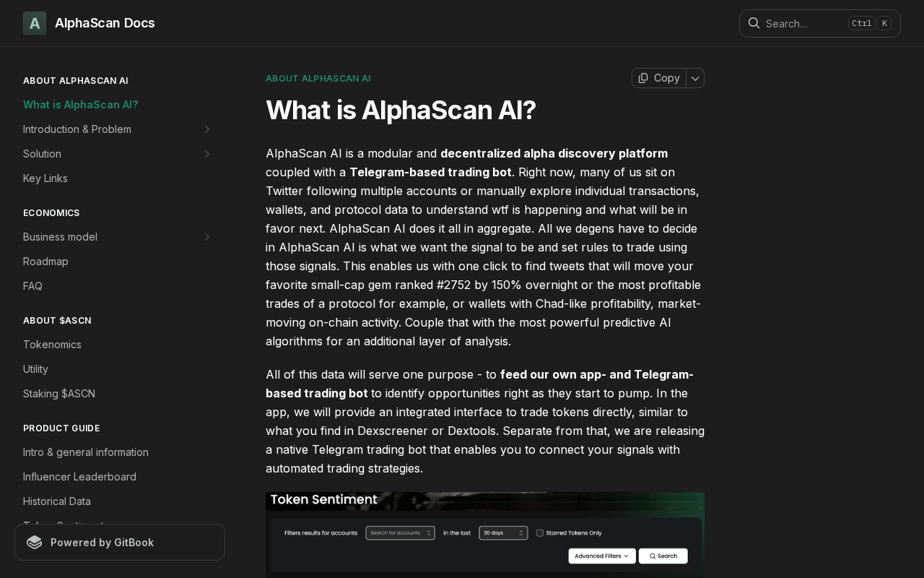Open the Staking $ASCN page
This screenshot has height=578, width=924.
pyautogui.click(x=59, y=394)
